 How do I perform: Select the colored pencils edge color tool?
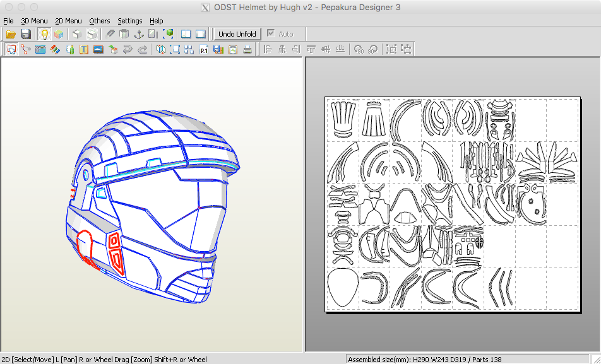click(55, 49)
